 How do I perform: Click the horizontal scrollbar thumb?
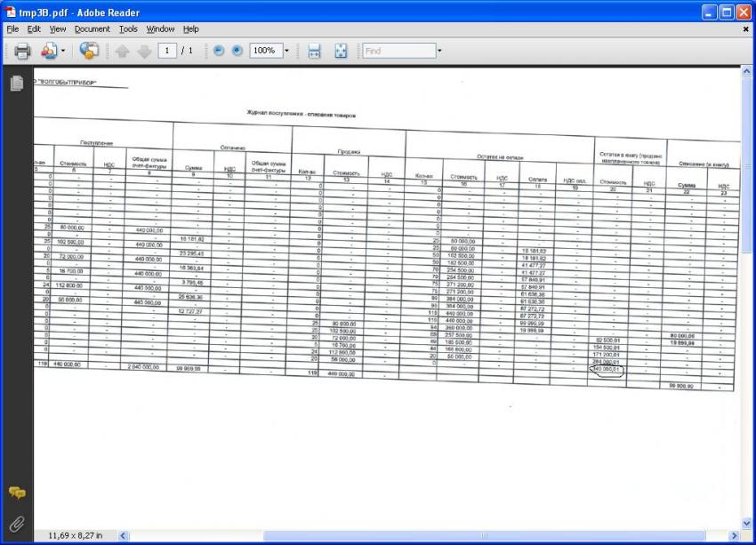pyautogui.click(x=485, y=536)
